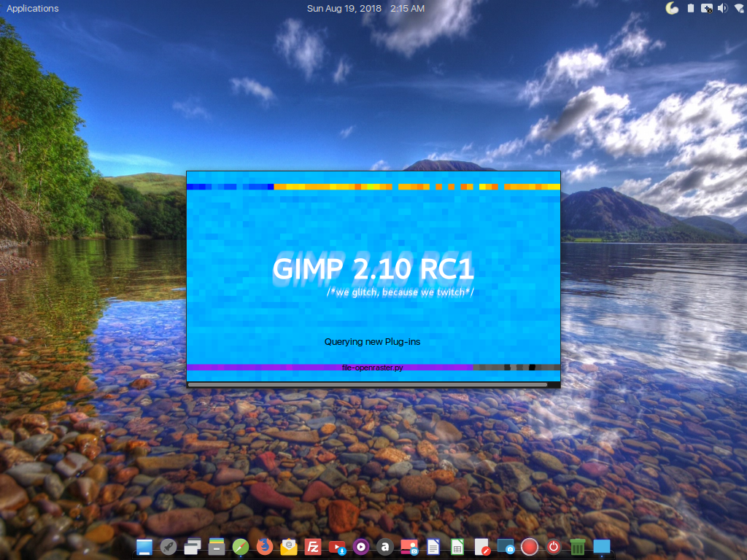
Task: Click the 'Querying new Plug-ins' status text
Action: point(372,341)
